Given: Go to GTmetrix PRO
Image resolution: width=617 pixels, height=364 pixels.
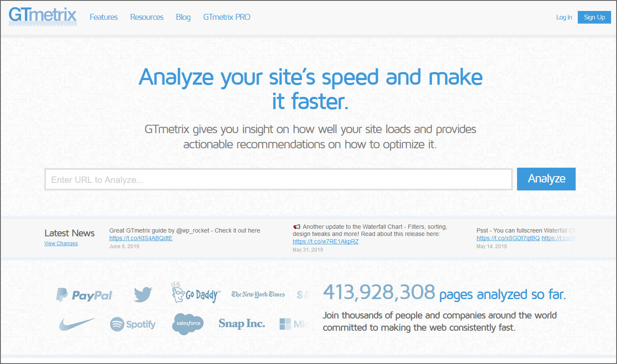Looking at the screenshot, I should [226, 17].
